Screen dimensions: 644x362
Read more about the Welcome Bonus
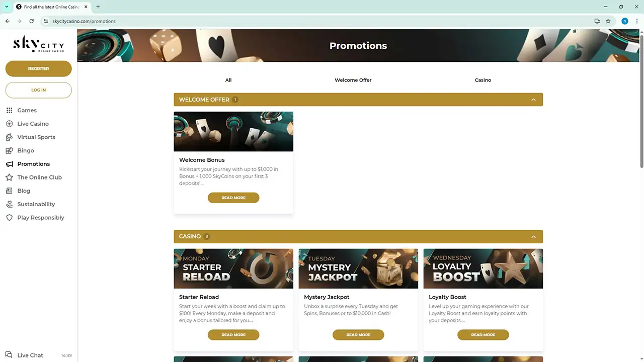(233, 198)
